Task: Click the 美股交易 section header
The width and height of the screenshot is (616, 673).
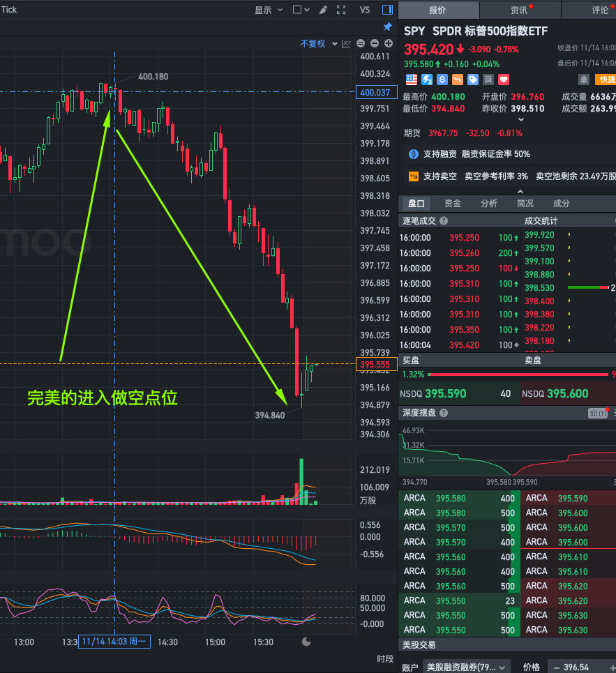Action: (x=419, y=644)
